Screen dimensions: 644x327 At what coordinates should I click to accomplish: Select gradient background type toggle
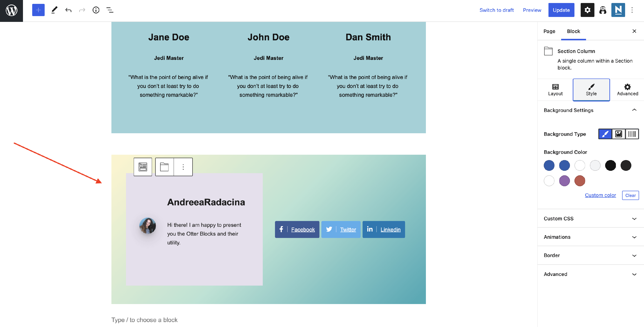coord(632,134)
